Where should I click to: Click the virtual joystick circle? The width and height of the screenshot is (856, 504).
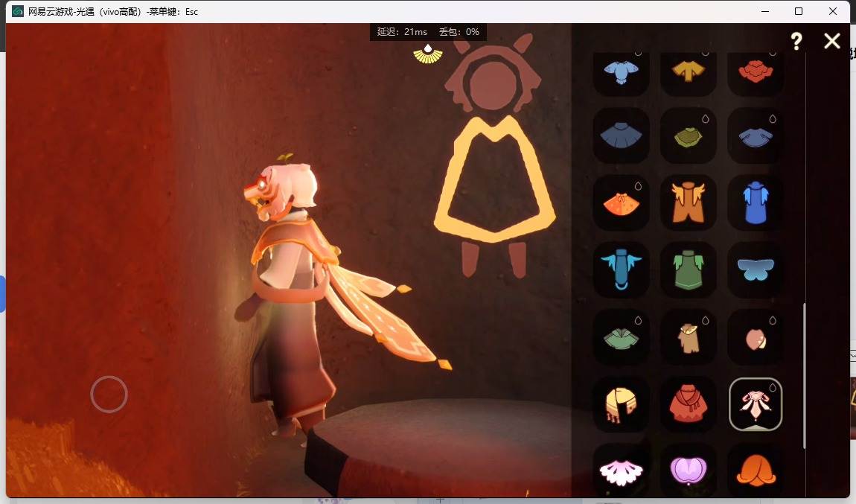pyautogui.click(x=109, y=395)
